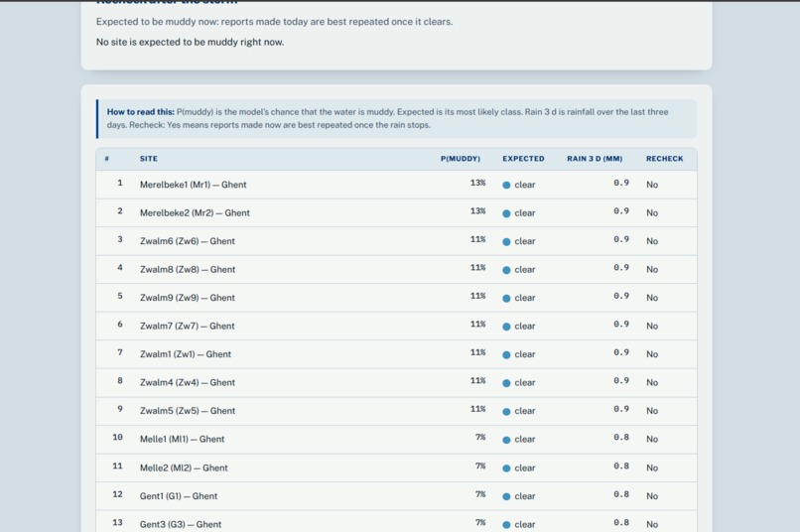
Task: Click the blue clear dot for Merelbeke2
Action: 506,213
